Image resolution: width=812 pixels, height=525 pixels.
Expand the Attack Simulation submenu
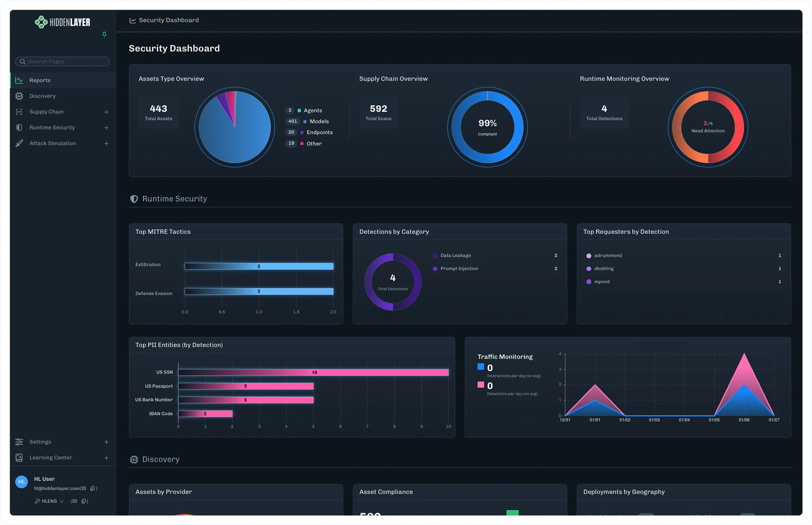coord(106,144)
